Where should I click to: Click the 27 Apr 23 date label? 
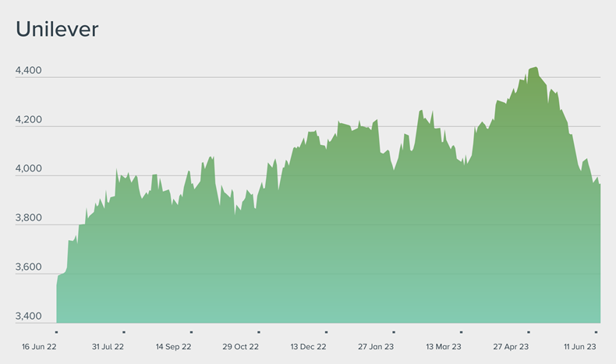[512, 347]
